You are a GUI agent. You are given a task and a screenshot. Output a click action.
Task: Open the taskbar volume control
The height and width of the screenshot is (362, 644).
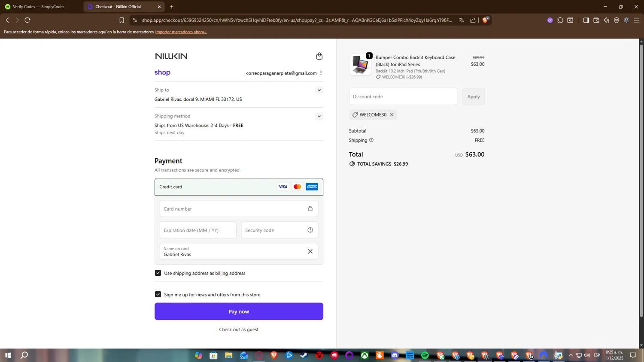[587, 355]
